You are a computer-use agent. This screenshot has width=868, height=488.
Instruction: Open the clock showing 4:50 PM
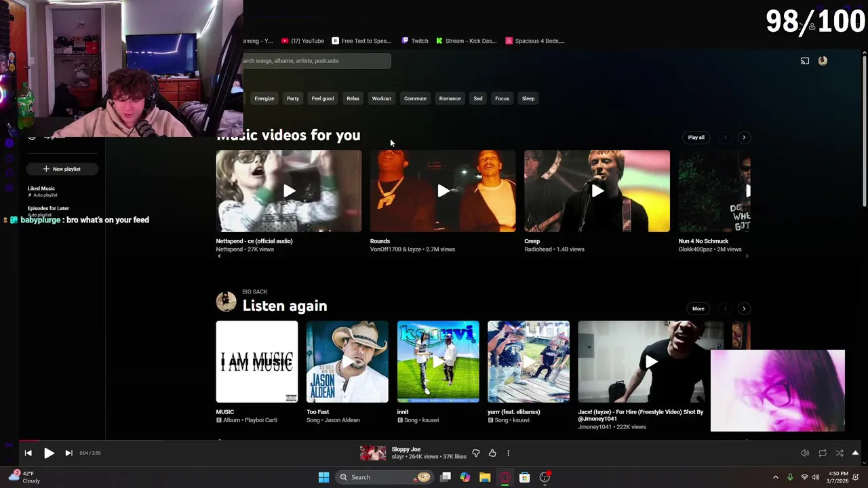[838, 477]
